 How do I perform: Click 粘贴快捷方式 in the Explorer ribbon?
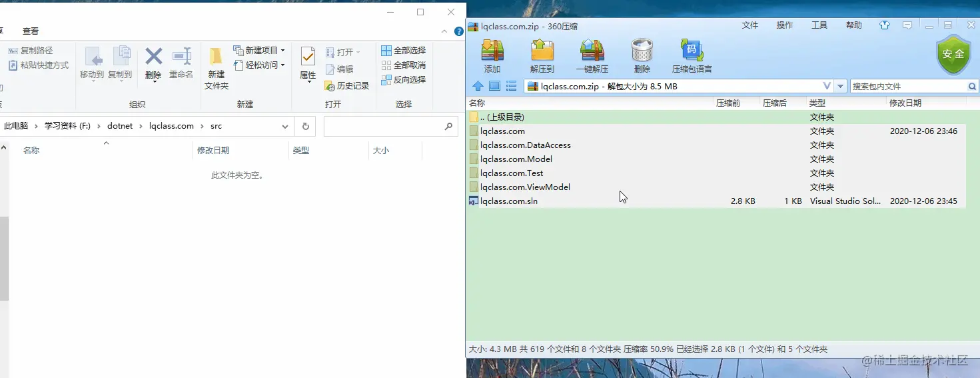pyautogui.click(x=39, y=65)
